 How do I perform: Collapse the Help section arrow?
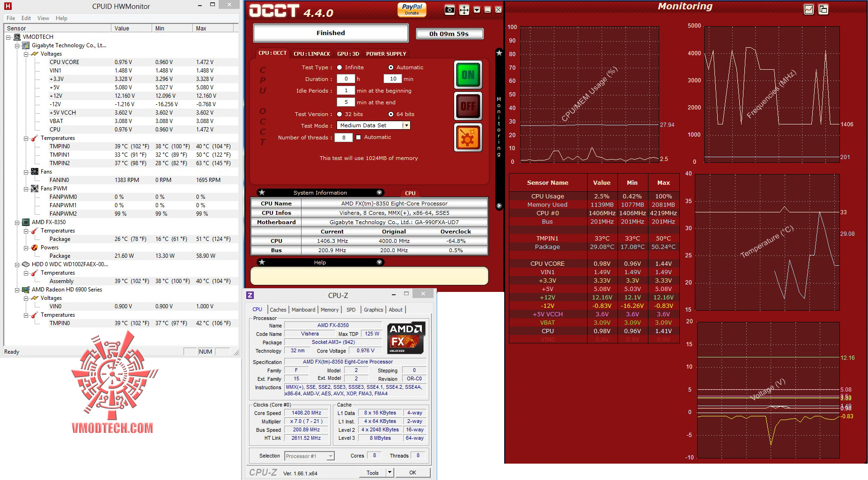[379, 262]
